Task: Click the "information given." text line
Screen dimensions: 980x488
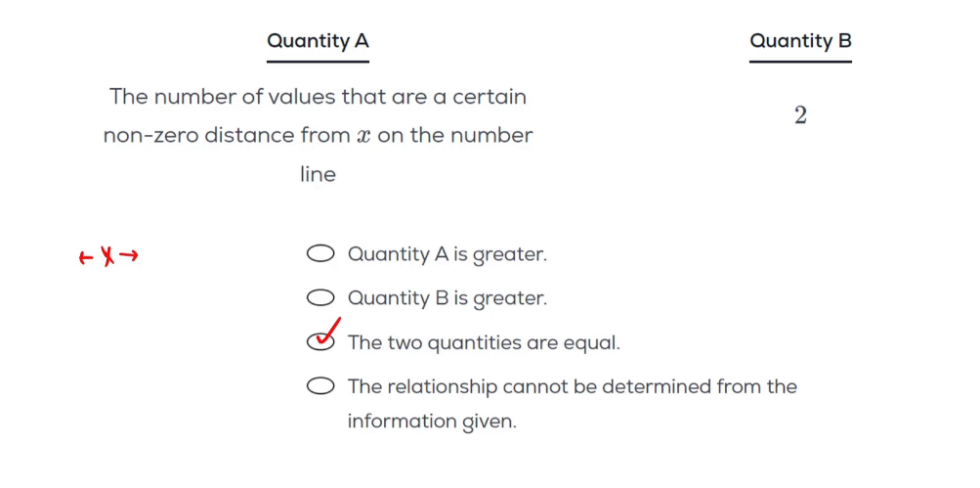Action: click(431, 422)
